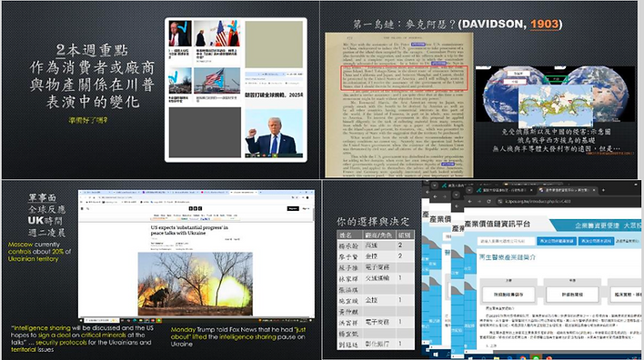Open the American flag at port thumbnail

point(216,81)
